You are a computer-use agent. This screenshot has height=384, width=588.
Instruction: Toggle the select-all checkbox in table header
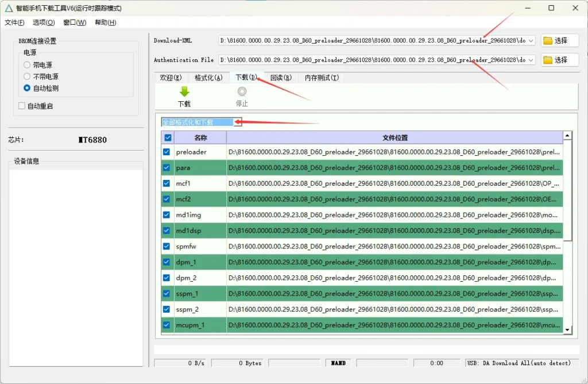click(x=168, y=138)
